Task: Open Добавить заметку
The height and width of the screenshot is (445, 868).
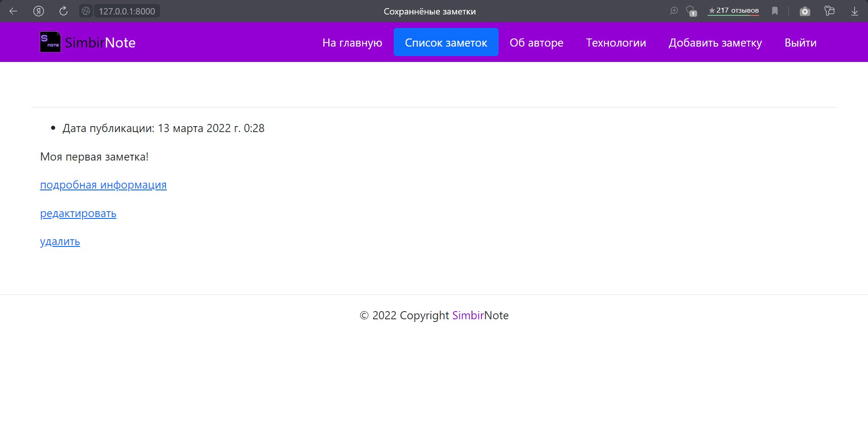Action: [715, 43]
